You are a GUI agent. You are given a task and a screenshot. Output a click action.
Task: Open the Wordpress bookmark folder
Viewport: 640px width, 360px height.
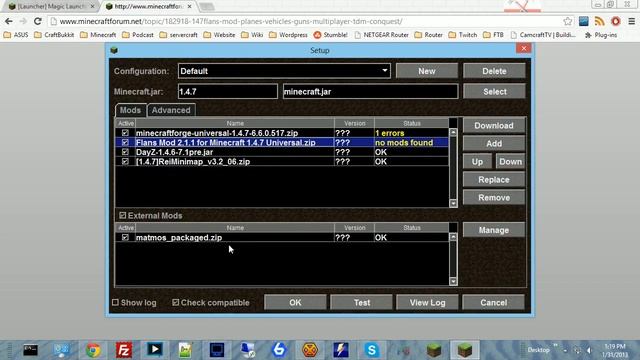pos(288,35)
